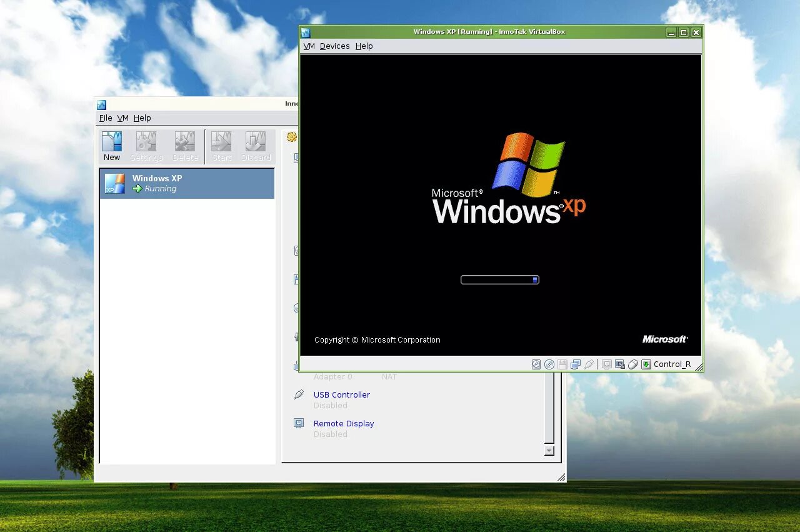Click the auto-resize guest display status icon
The width and height of the screenshot is (800, 532).
point(620,364)
